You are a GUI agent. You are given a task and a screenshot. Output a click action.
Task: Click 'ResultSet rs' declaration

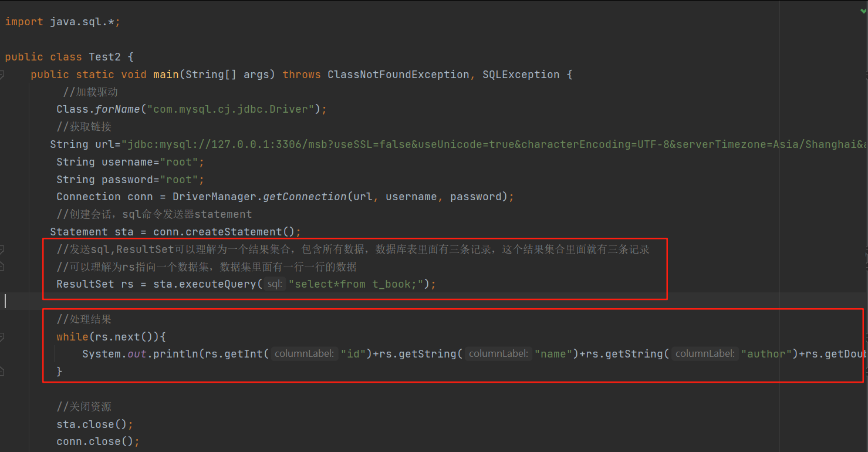pos(95,284)
